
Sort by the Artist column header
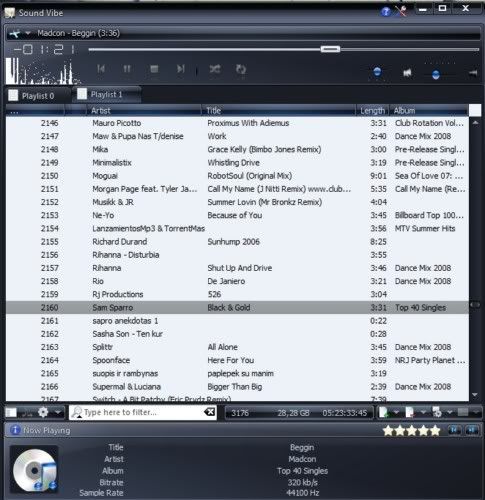144,110
